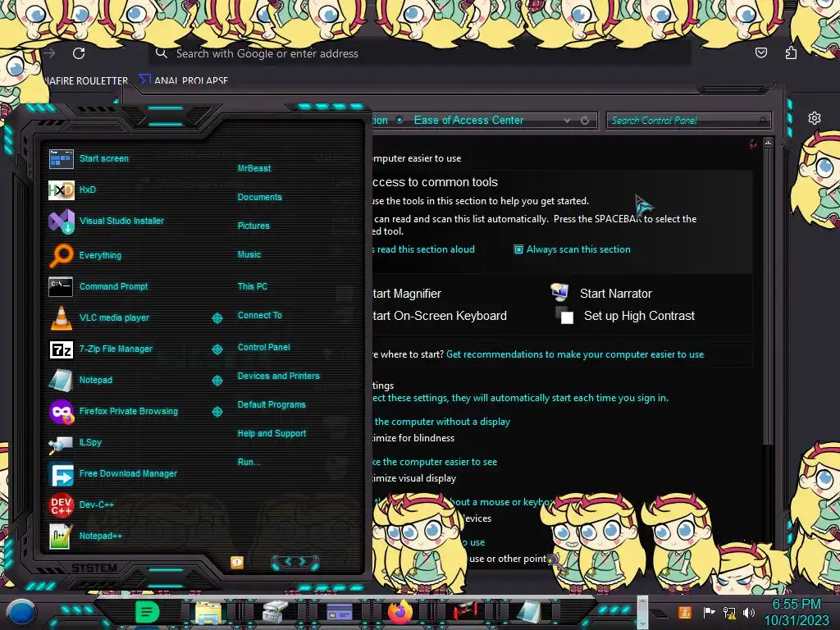Open Documents from the start menu

pyautogui.click(x=259, y=197)
